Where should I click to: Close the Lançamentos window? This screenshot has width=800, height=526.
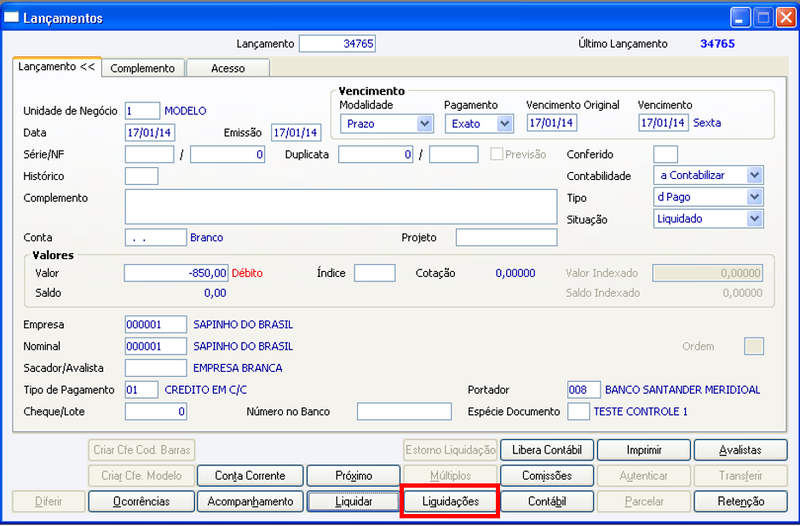click(x=785, y=18)
